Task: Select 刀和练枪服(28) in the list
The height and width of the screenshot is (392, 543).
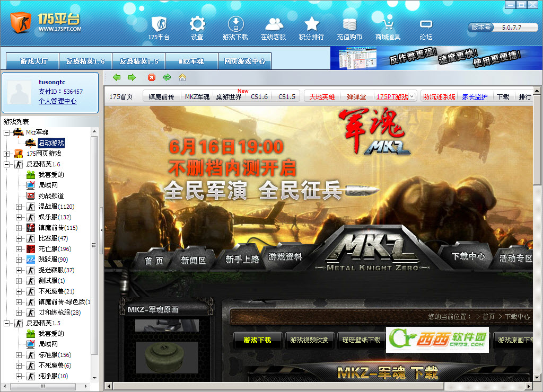Action: 59,313
